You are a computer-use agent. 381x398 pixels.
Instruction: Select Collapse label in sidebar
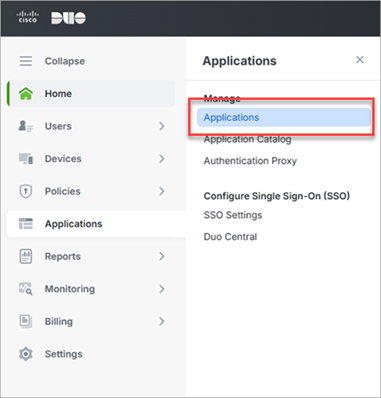[65, 61]
